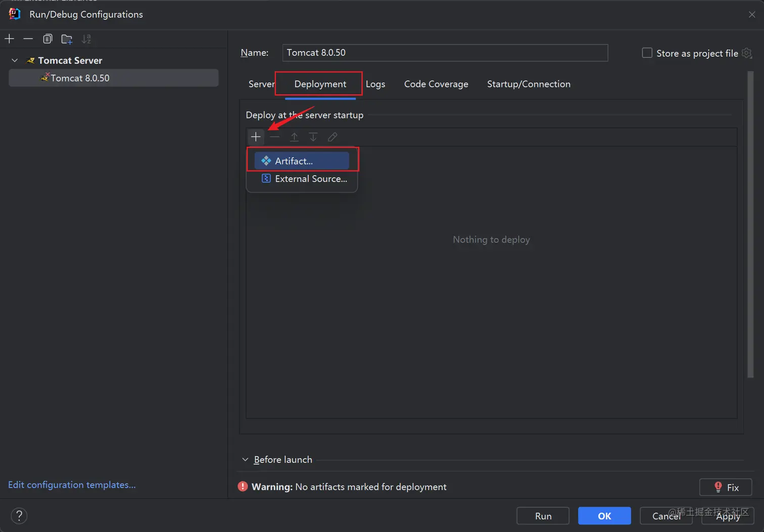This screenshot has height=532, width=764.
Task: Select Tomcat 8.0.50 configuration in tree
Action: pos(114,78)
